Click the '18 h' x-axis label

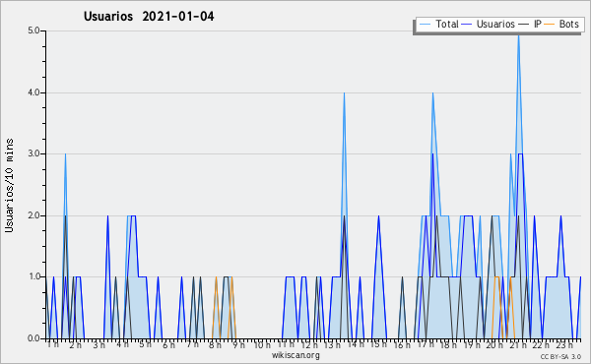(x=448, y=344)
